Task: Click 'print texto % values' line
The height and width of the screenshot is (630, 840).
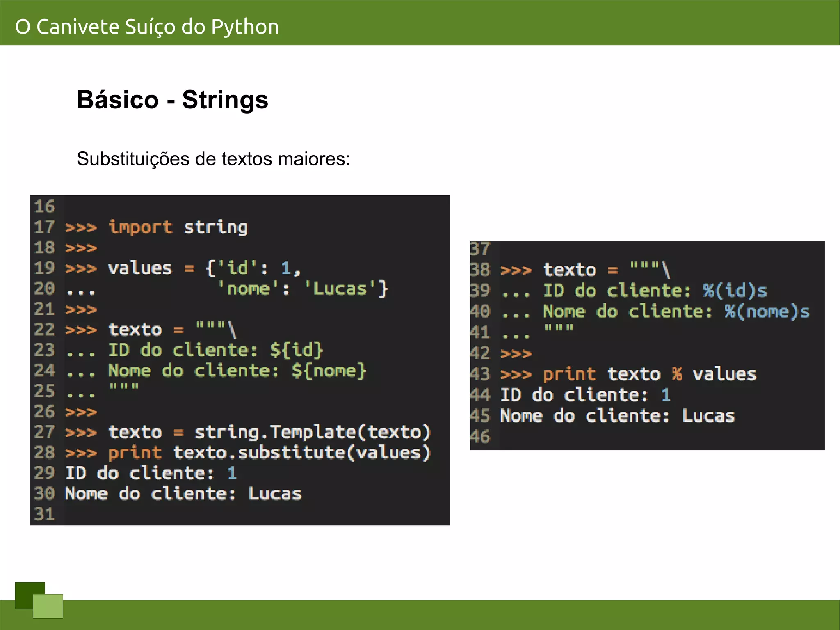Action: coord(650,374)
